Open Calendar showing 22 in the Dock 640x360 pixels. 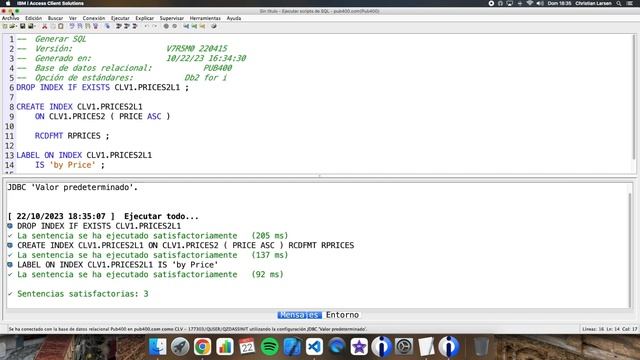(x=247, y=347)
